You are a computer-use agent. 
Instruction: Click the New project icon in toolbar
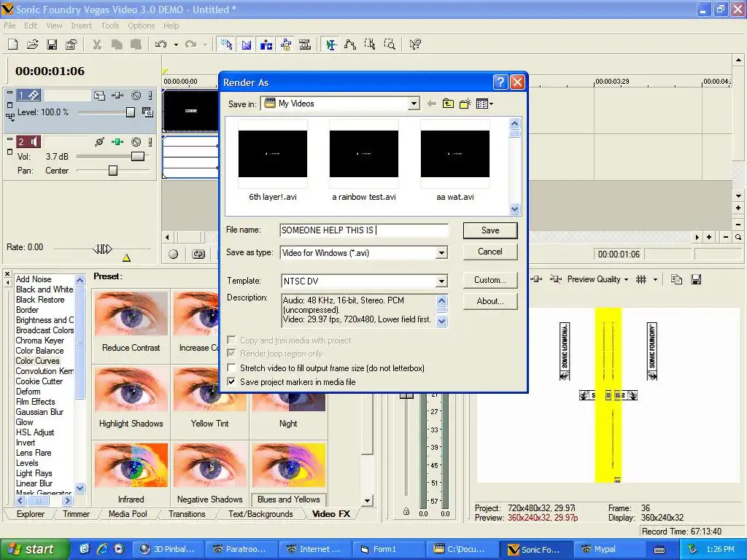[x=13, y=44]
